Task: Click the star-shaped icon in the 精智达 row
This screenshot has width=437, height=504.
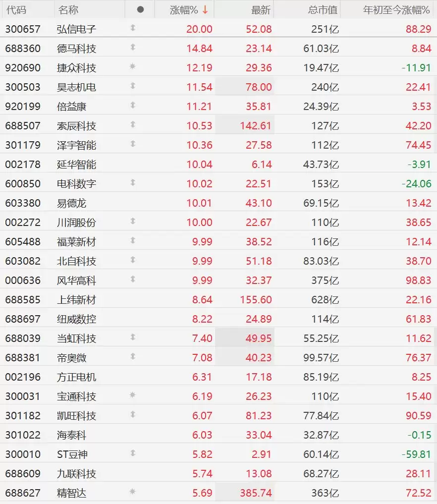Action: point(132,492)
